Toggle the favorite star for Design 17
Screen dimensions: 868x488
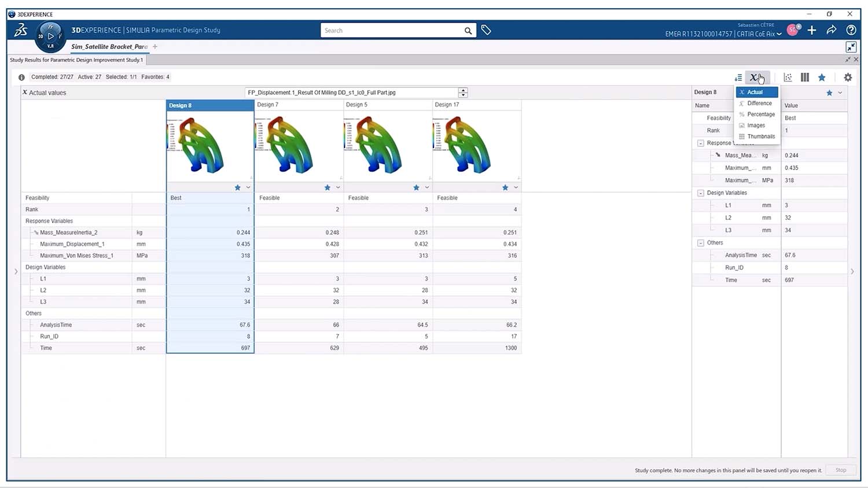504,187
